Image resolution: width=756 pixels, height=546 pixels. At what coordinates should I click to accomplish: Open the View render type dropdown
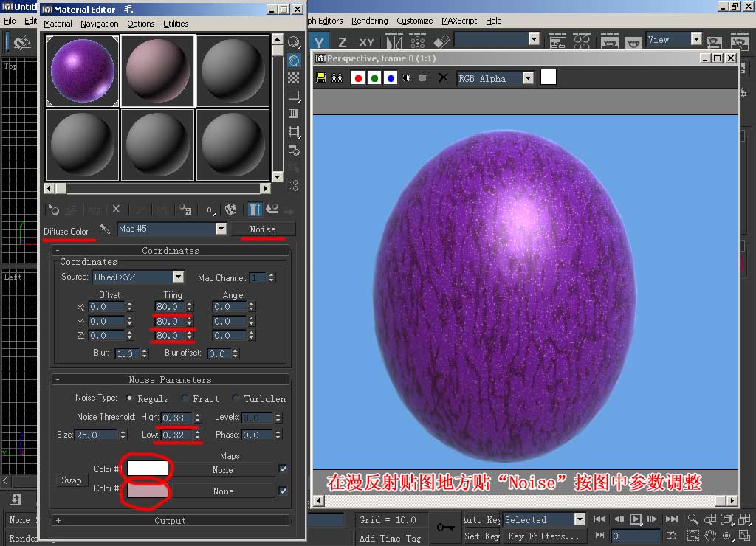coord(695,39)
